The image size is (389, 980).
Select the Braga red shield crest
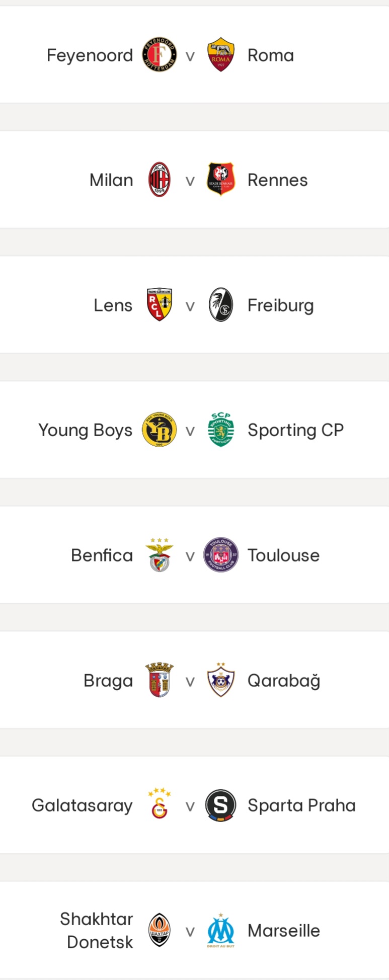coord(159,680)
